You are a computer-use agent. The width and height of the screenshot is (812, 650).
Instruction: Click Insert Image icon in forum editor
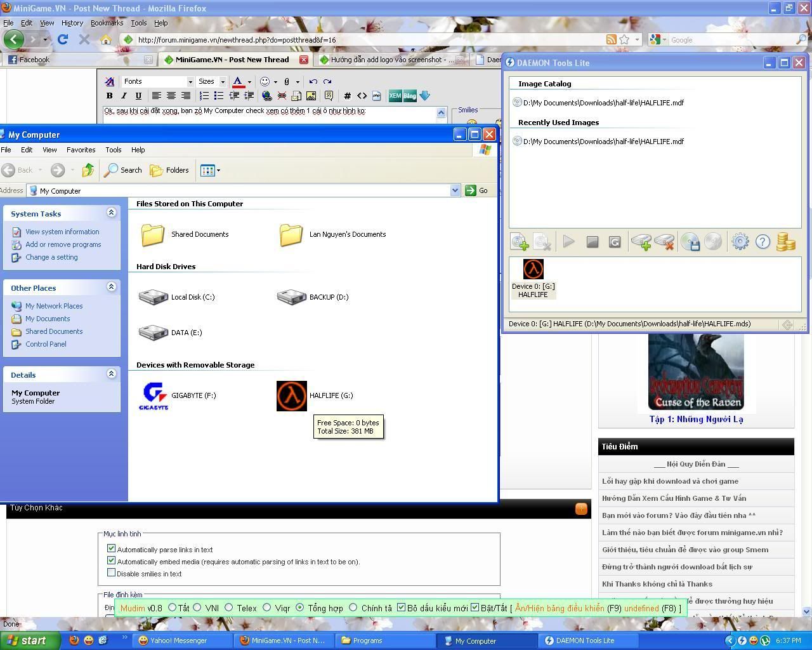[x=311, y=96]
